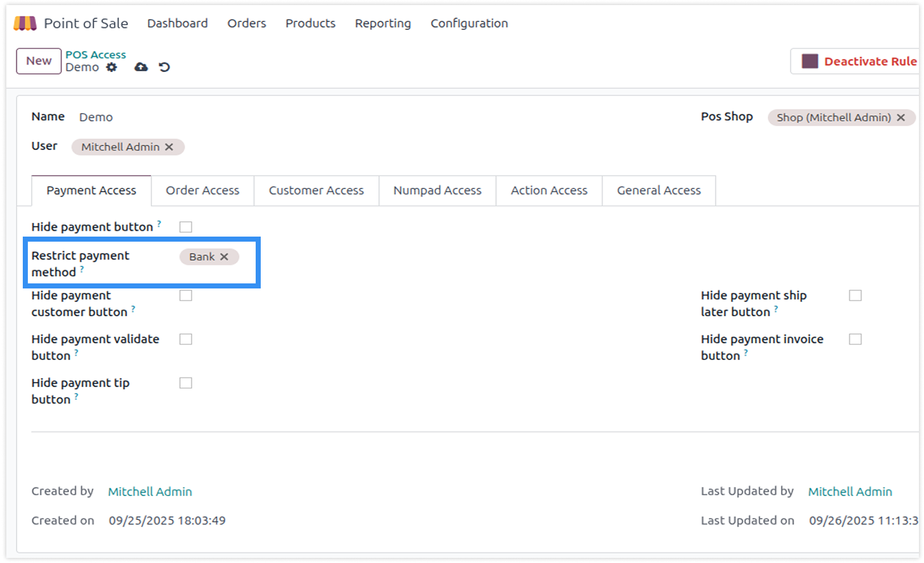Enable the Hide payment button checkbox
924x563 pixels.
185,227
